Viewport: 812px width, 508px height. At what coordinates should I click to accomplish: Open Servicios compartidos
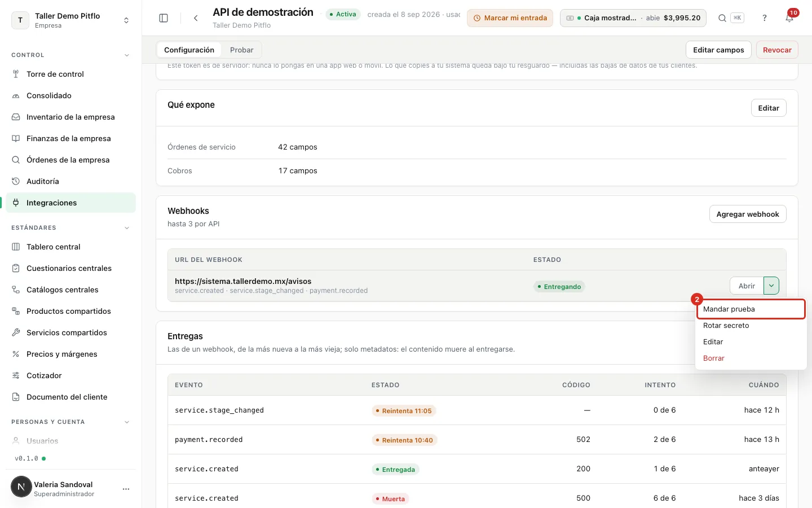pos(71,332)
